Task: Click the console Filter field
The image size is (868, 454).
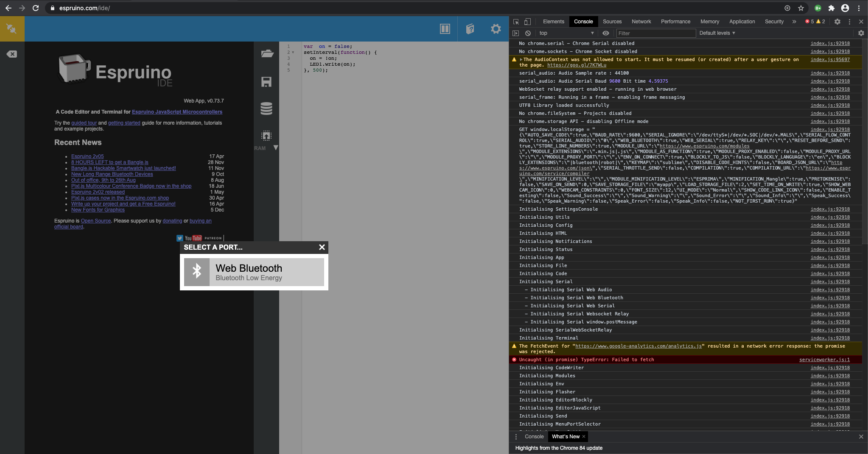Action: (x=656, y=33)
